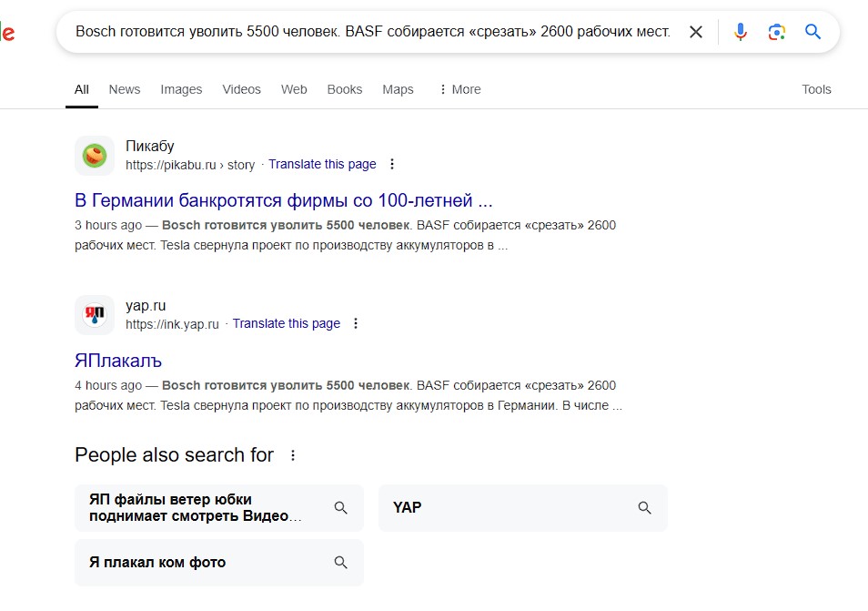Switch to the Web tab
This screenshot has width=868, height=611.
click(x=294, y=90)
